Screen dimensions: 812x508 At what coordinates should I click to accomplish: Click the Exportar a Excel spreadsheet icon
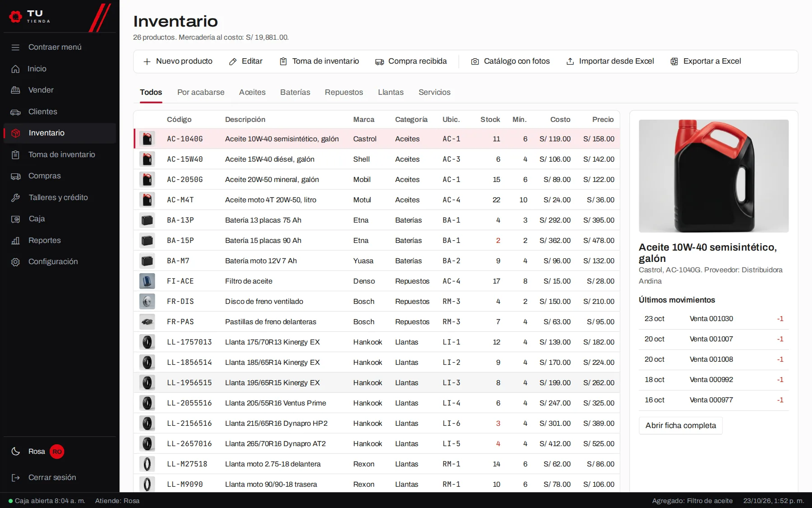click(x=674, y=61)
